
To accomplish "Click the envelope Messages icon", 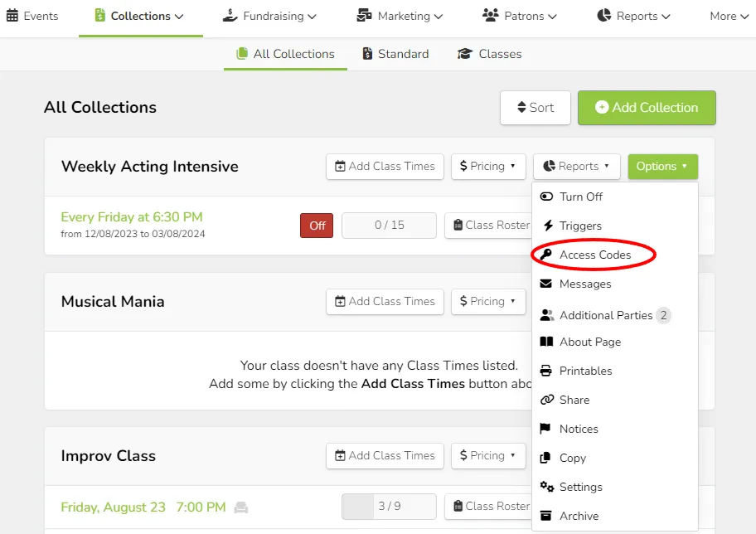I will tap(545, 284).
